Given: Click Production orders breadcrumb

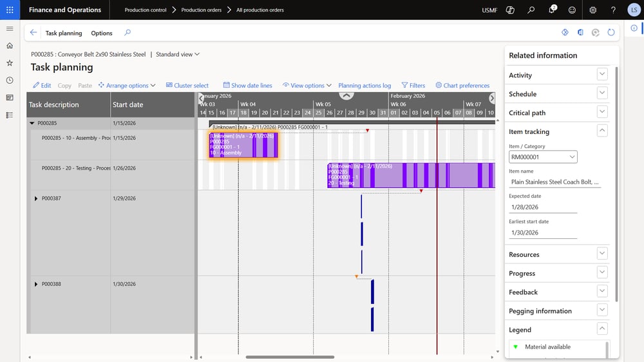Looking at the screenshot, I should point(201,10).
